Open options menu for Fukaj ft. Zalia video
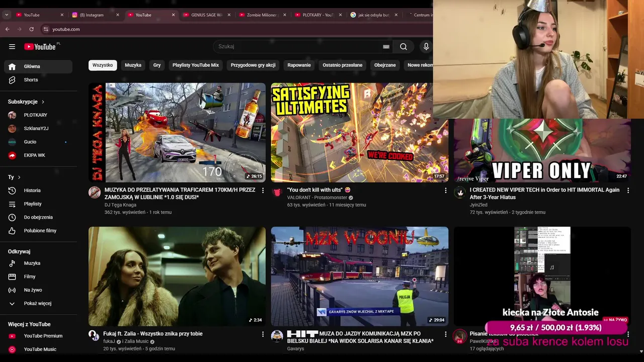Screen dimensions: 644x362 [263, 334]
